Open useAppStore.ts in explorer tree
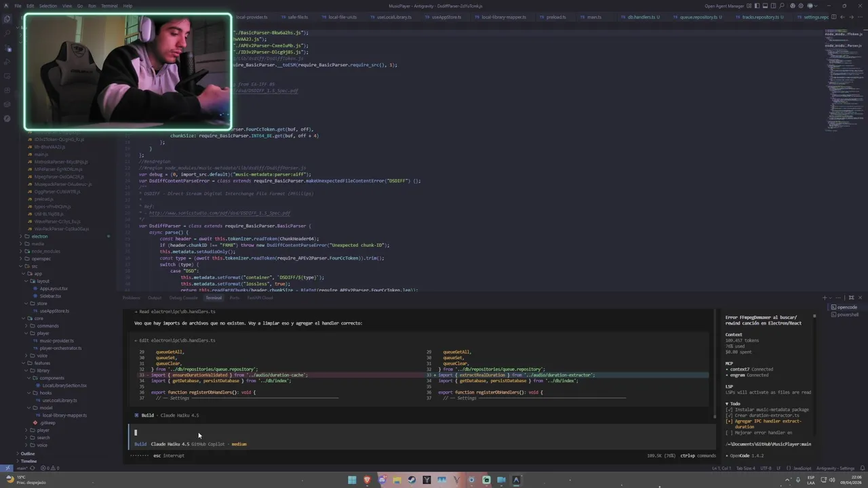 coord(54,310)
